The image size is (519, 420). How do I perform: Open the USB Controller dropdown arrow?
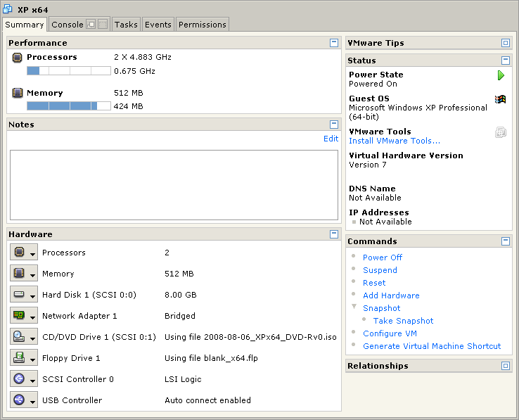(32, 402)
